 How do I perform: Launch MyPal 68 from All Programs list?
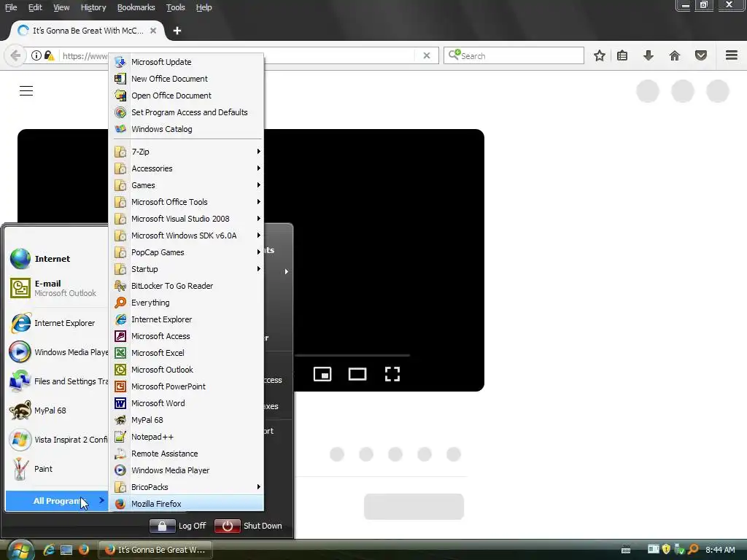click(186, 420)
